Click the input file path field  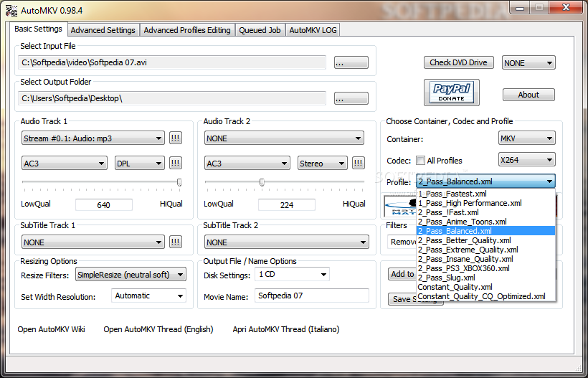coord(172,62)
